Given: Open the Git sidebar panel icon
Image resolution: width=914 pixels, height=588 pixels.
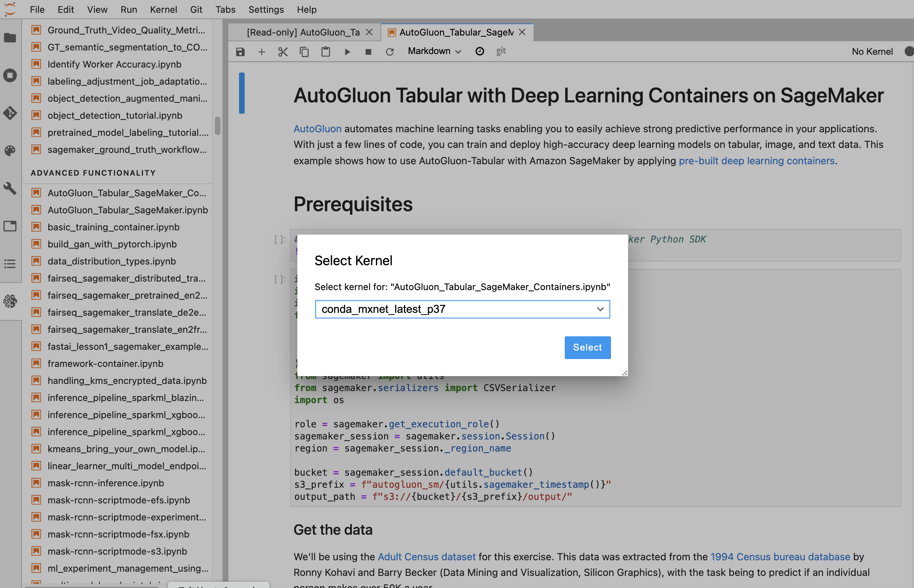Looking at the screenshot, I should click(10, 113).
